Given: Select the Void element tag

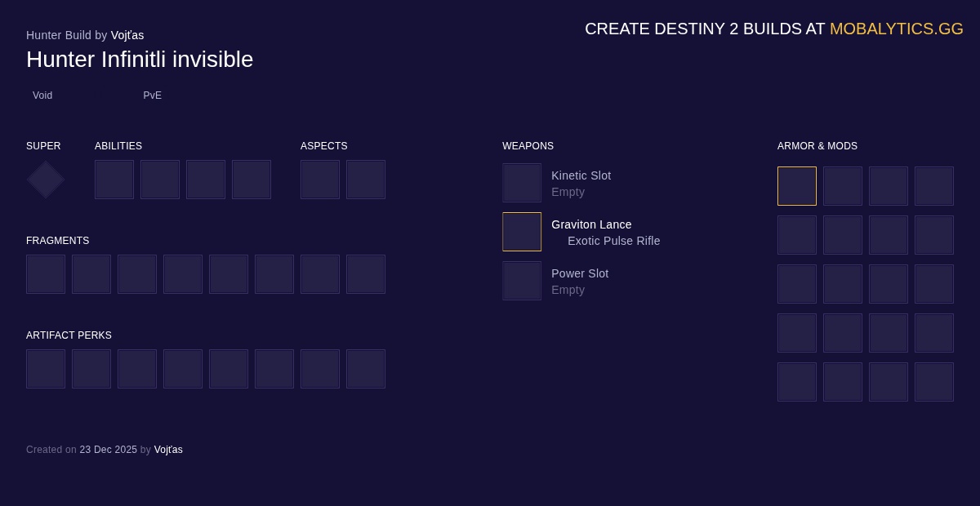Looking at the screenshot, I should click(42, 95).
